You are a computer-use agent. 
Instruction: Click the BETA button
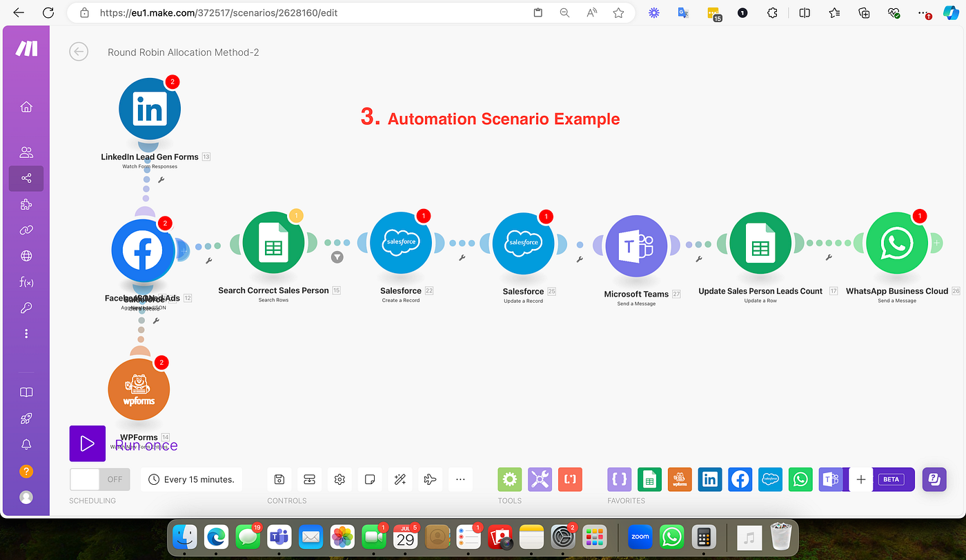891,479
